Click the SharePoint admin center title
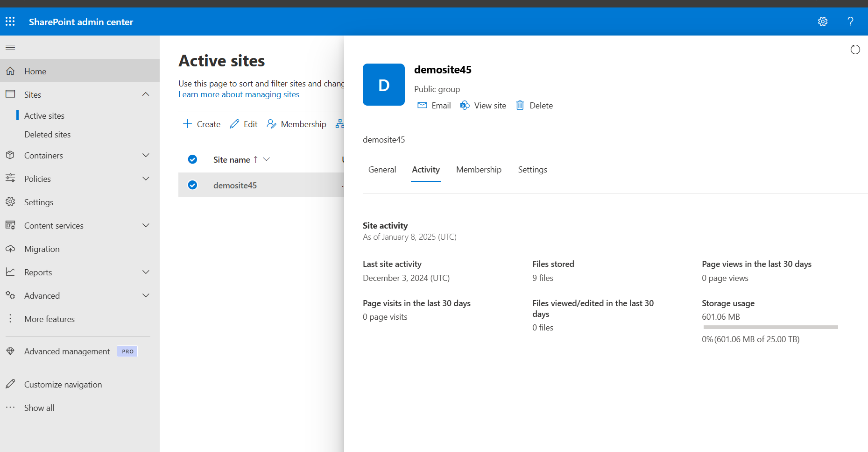 tap(81, 22)
